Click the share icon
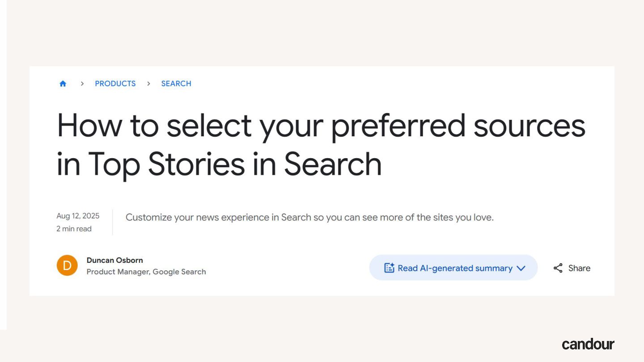The image size is (644, 362). [558, 268]
